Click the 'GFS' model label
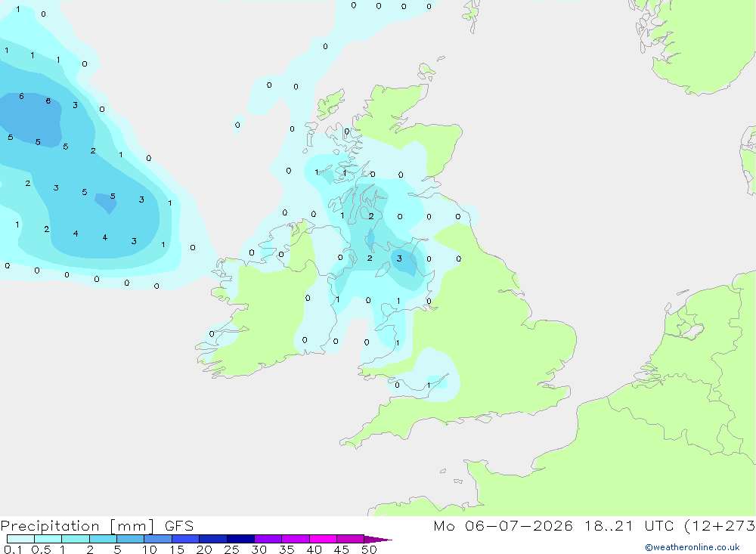Viewport: 756px width, 554px height. point(179,526)
